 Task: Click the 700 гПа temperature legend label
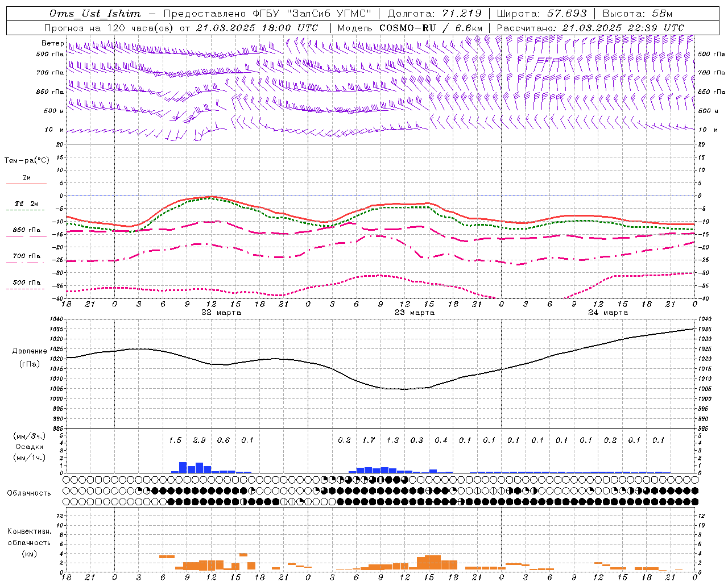(27, 256)
